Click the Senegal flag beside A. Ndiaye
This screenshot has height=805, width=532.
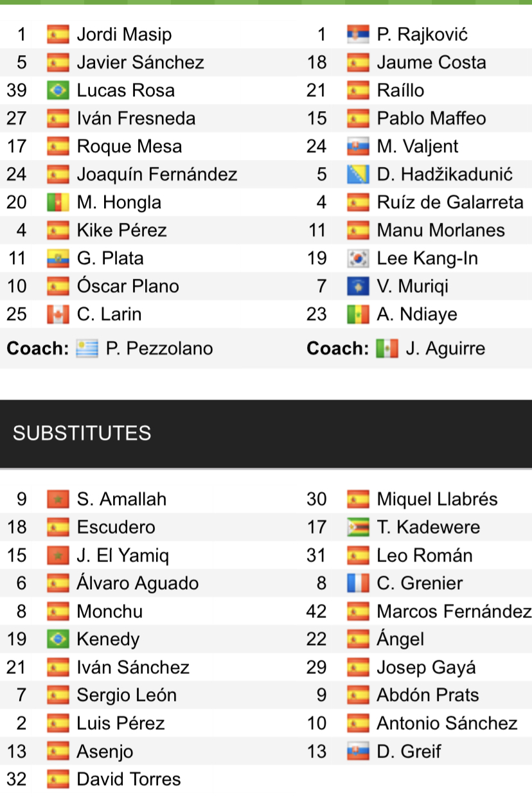pos(359,315)
